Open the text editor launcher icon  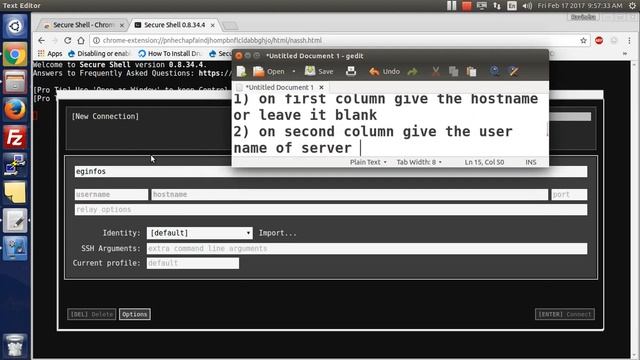[15, 221]
